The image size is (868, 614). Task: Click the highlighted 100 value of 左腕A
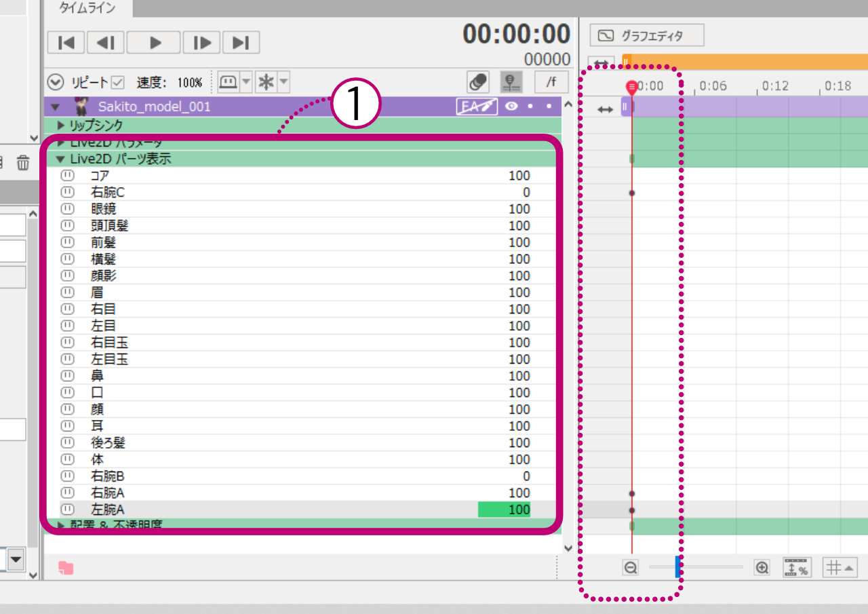click(x=505, y=510)
